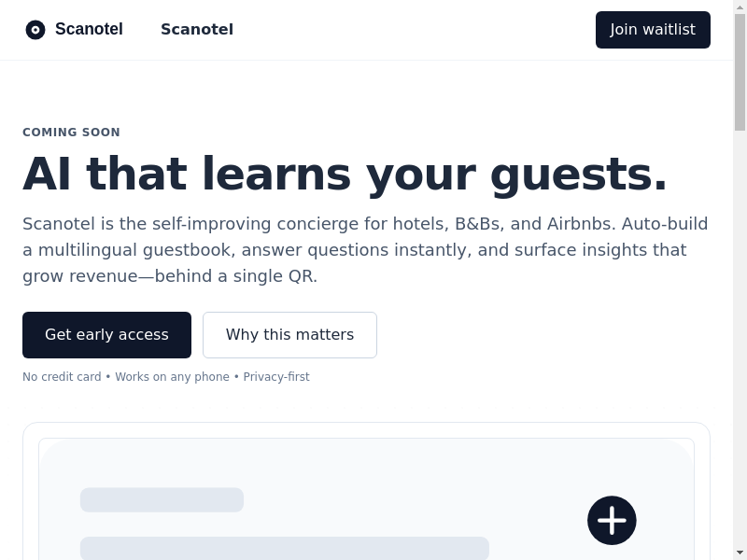Click the No credit card fine print
This screenshot has width=747, height=560.
[x=62, y=377]
